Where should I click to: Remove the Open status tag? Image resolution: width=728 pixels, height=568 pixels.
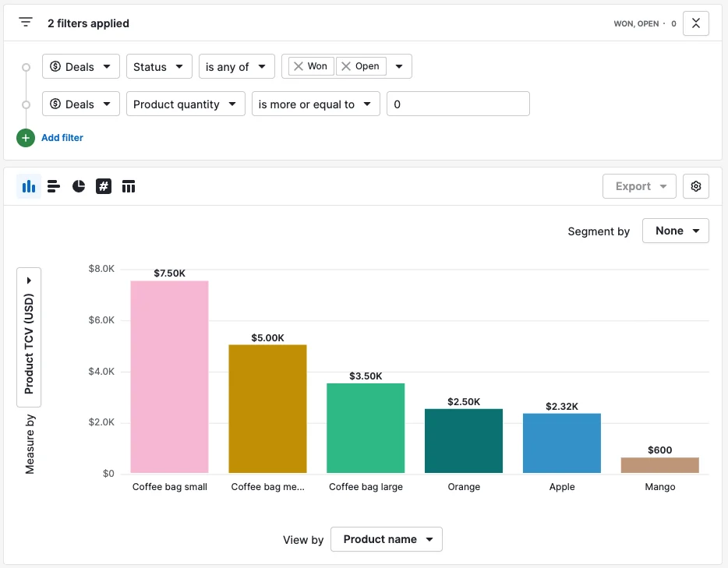(x=346, y=66)
